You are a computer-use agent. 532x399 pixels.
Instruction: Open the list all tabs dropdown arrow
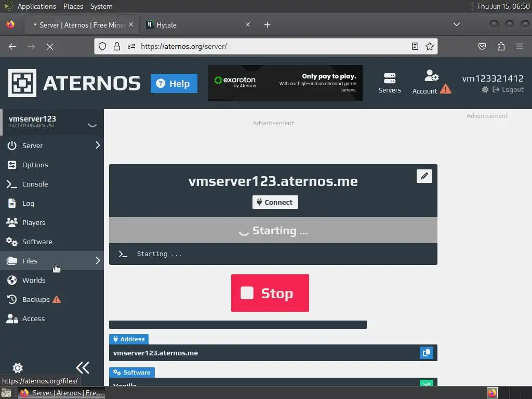(x=457, y=24)
